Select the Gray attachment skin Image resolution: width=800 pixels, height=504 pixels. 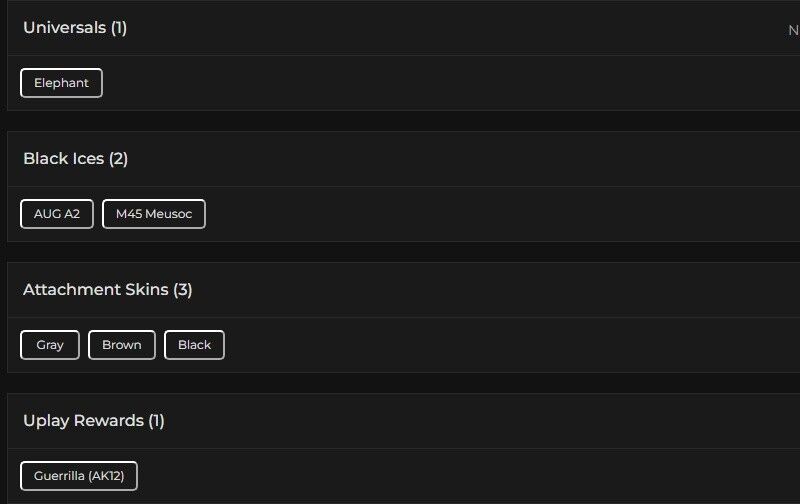pos(50,345)
